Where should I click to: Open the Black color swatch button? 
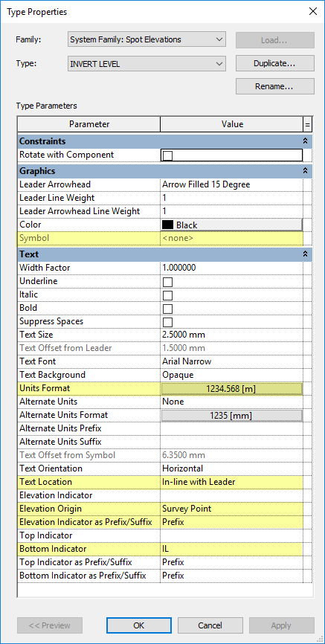232,225
